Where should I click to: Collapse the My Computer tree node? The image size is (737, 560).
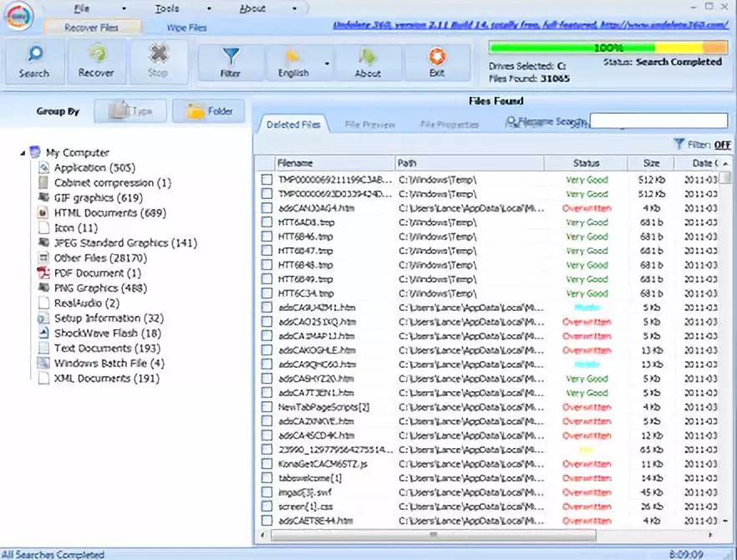(22, 153)
